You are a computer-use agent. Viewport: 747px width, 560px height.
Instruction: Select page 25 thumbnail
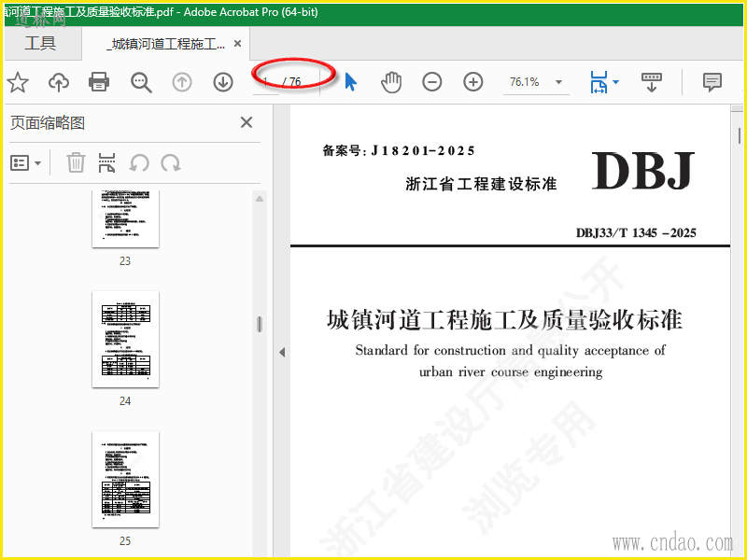coord(125,479)
